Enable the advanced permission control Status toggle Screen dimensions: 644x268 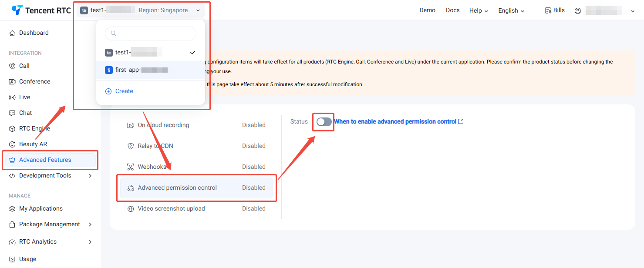point(324,122)
